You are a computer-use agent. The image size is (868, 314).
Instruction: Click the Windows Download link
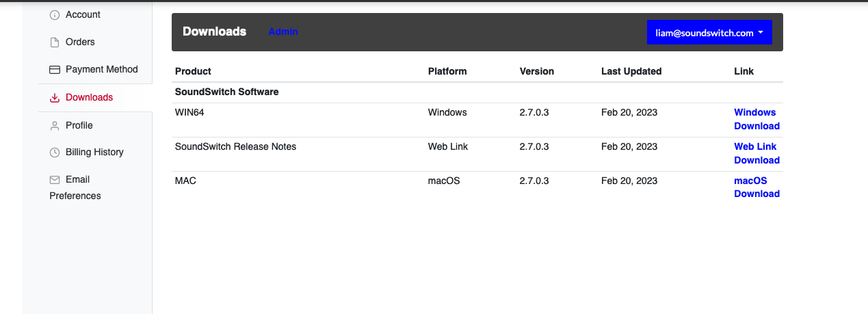pos(757,119)
